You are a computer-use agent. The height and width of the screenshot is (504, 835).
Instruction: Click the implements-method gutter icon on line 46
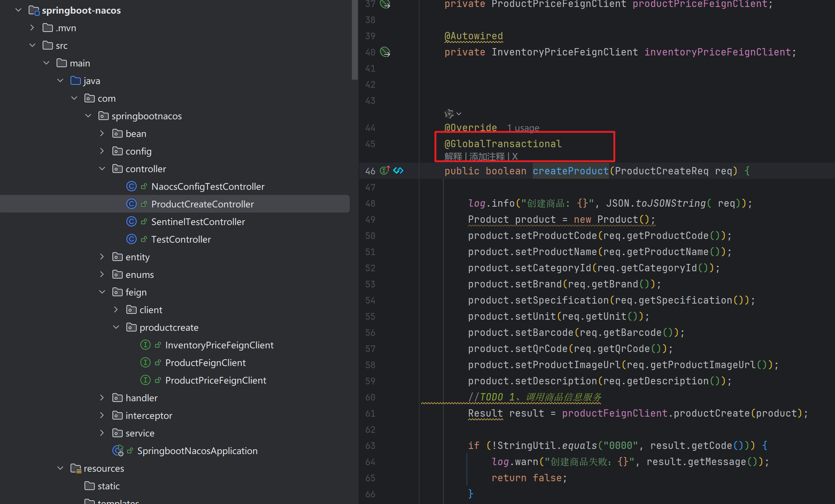click(x=385, y=170)
